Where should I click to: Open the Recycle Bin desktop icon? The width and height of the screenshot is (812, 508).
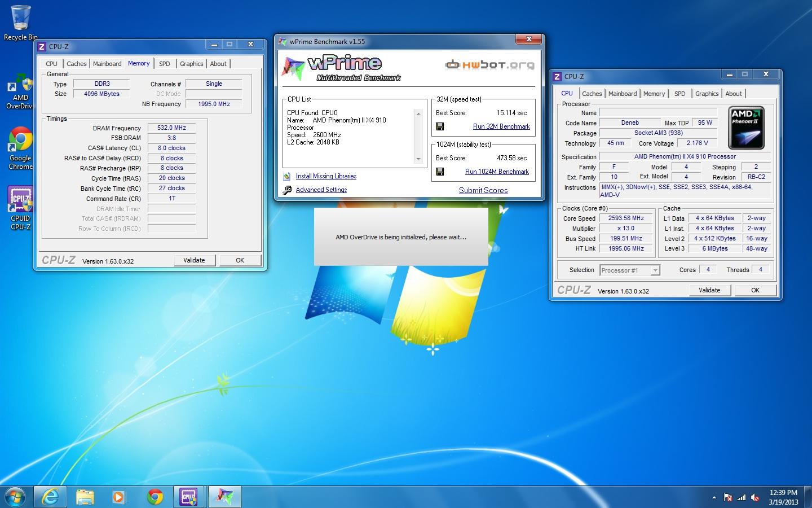pos(20,23)
